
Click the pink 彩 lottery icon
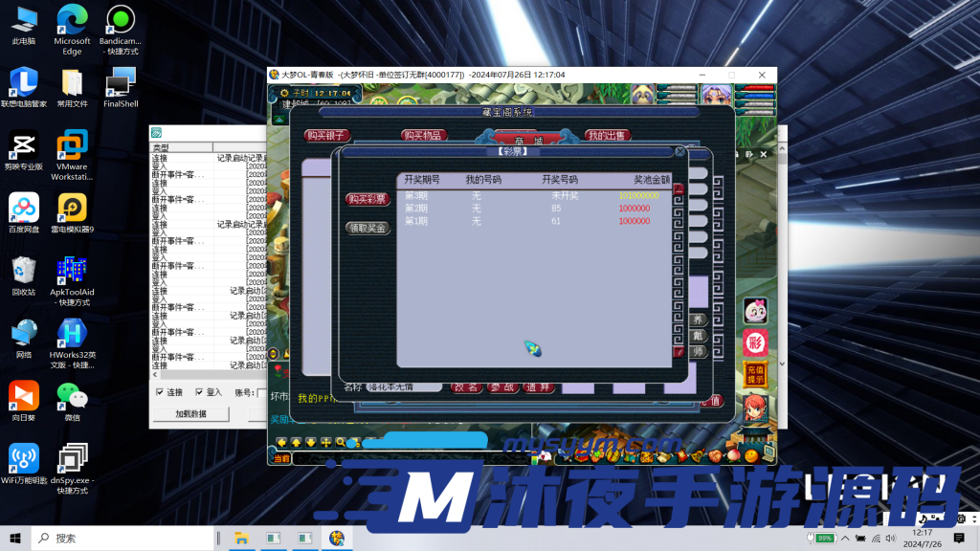pyautogui.click(x=755, y=342)
